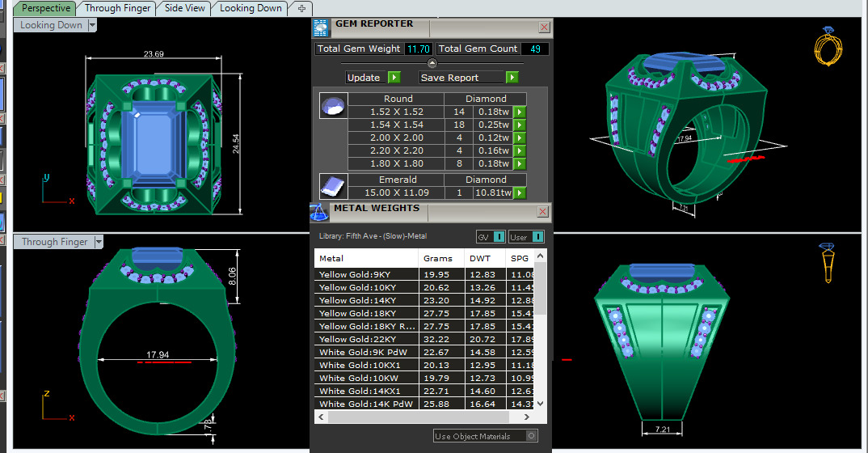Click yellow ring icon in Perspective viewport
The image size is (868, 453).
[x=828, y=47]
